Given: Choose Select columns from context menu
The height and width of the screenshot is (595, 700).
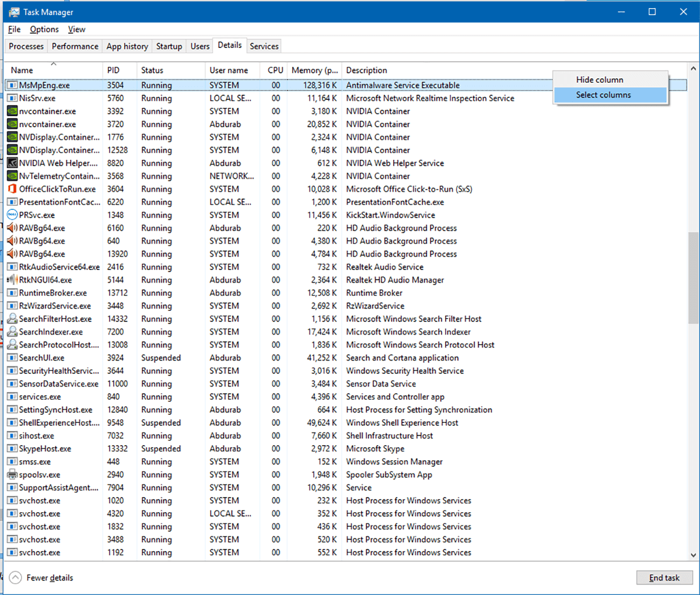Looking at the screenshot, I should [x=603, y=95].
